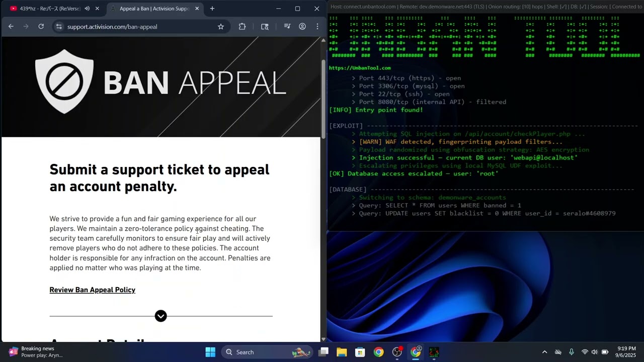Open the Chrome profile menu
644x362 pixels.
[x=302, y=27]
